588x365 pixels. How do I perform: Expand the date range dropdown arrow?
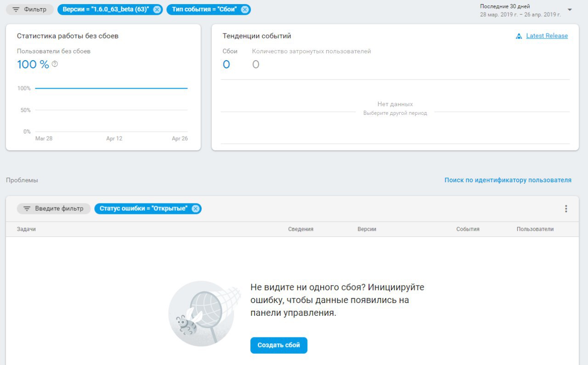(x=570, y=10)
